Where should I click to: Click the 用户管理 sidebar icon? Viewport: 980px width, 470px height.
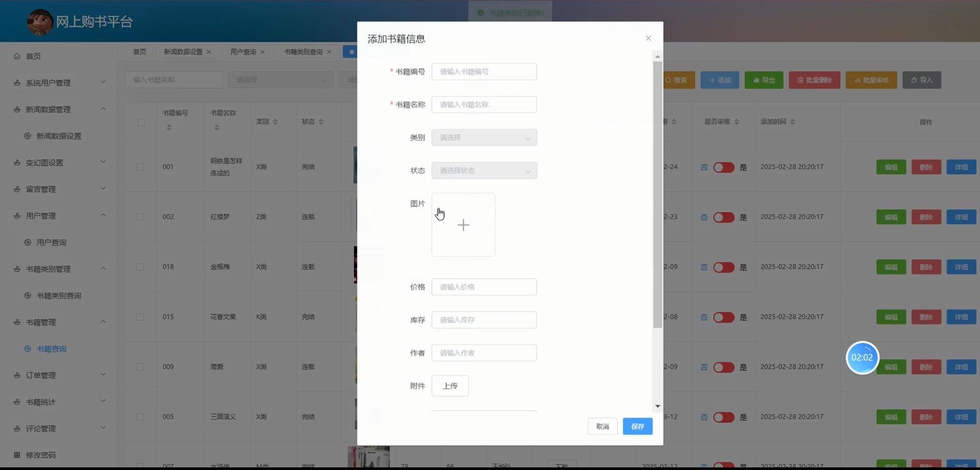pyautogui.click(x=17, y=216)
